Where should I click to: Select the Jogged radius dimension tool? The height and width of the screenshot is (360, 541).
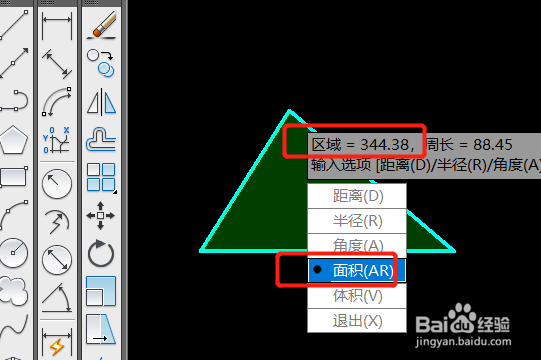tap(57, 222)
